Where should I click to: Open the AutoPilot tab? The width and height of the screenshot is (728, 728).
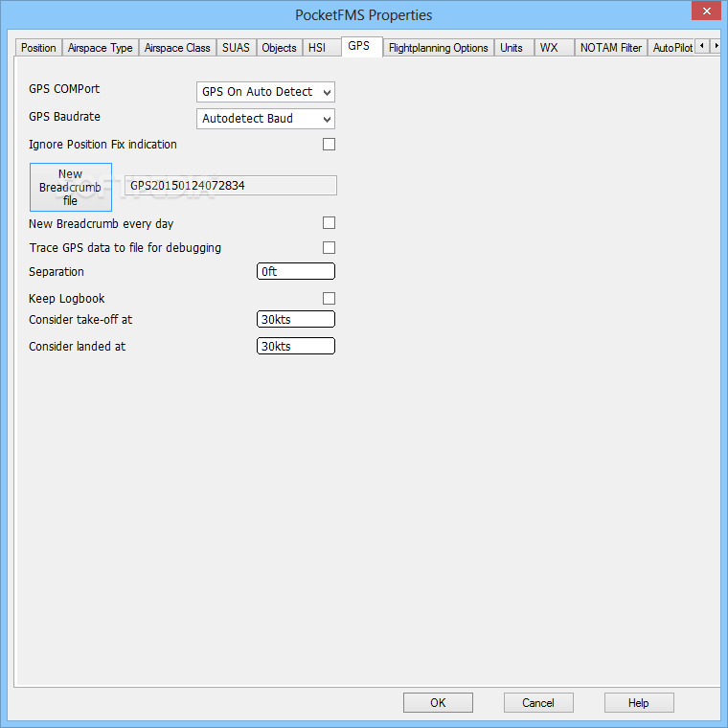tap(672, 48)
